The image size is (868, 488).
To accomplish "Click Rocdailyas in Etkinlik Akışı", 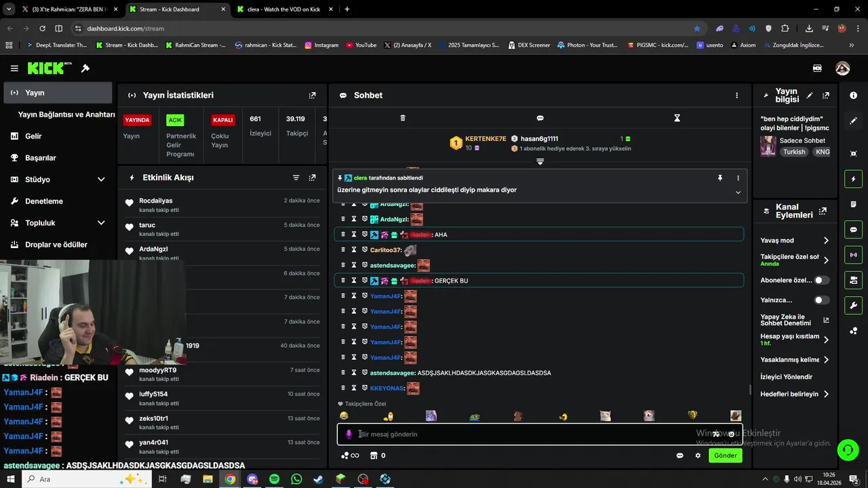I will tap(156, 201).
